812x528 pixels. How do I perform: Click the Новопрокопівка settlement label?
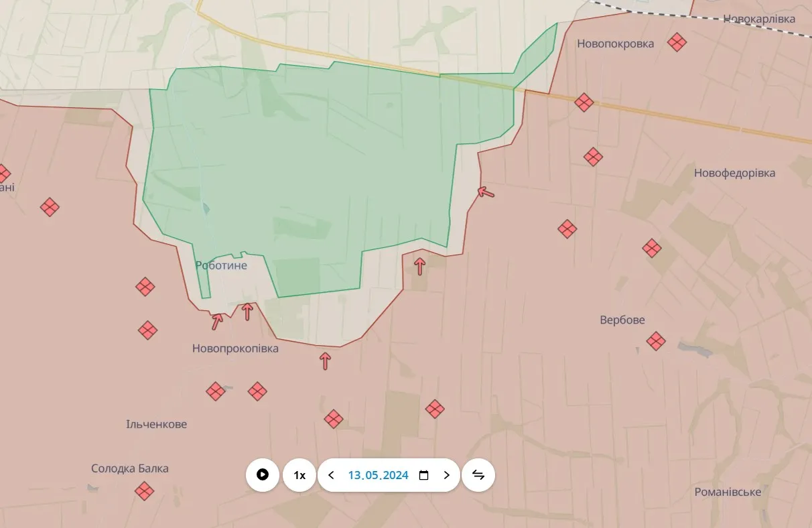tap(235, 348)
